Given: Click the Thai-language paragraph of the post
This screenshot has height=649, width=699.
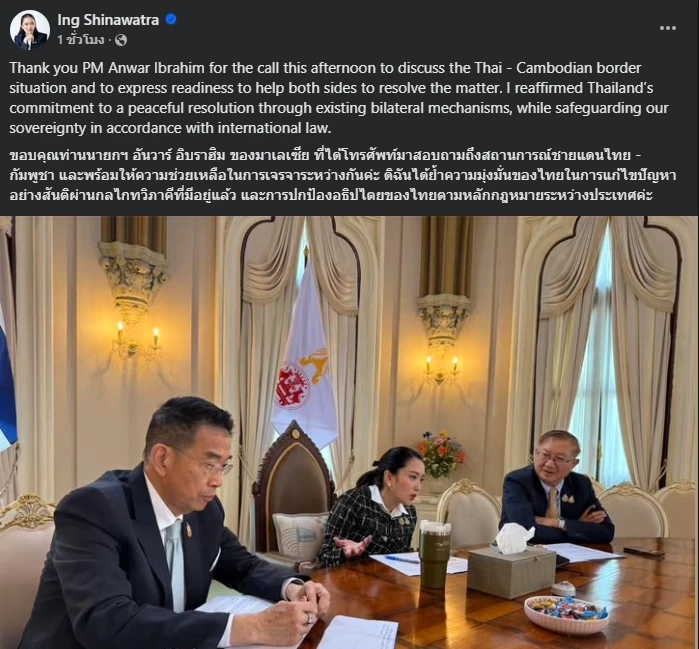Looking at the screenshot, I should coord(342,176).
